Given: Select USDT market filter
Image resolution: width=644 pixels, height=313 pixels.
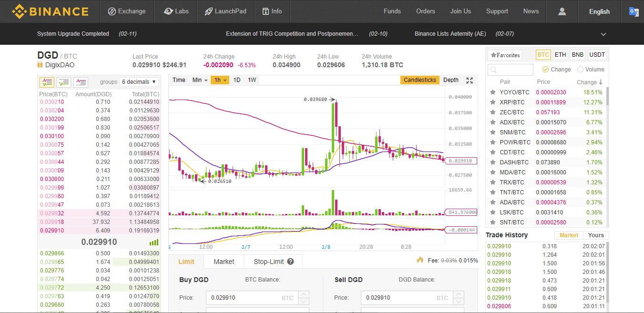Looking at the screenshot, I should tap(597, 55).
